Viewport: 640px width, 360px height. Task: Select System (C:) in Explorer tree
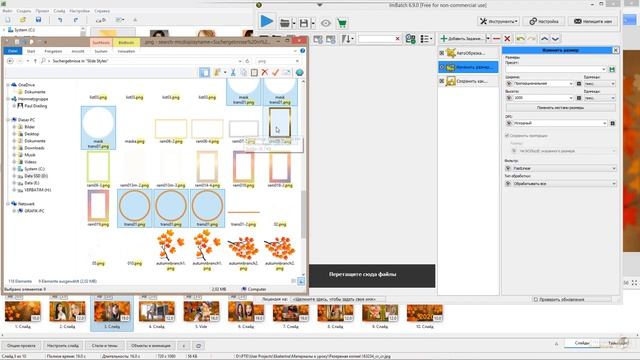point(34,169)
